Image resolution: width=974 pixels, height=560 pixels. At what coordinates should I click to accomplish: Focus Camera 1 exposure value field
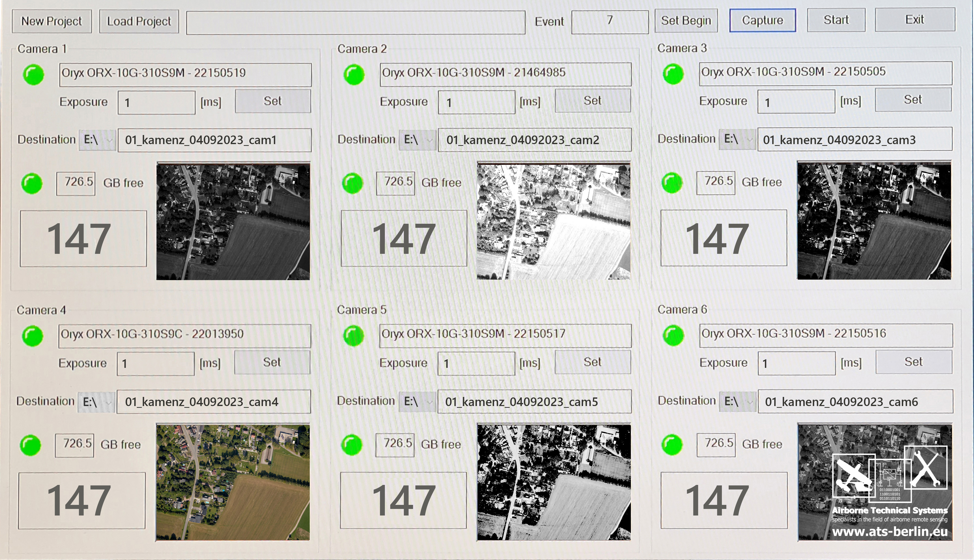click(157, 103)
